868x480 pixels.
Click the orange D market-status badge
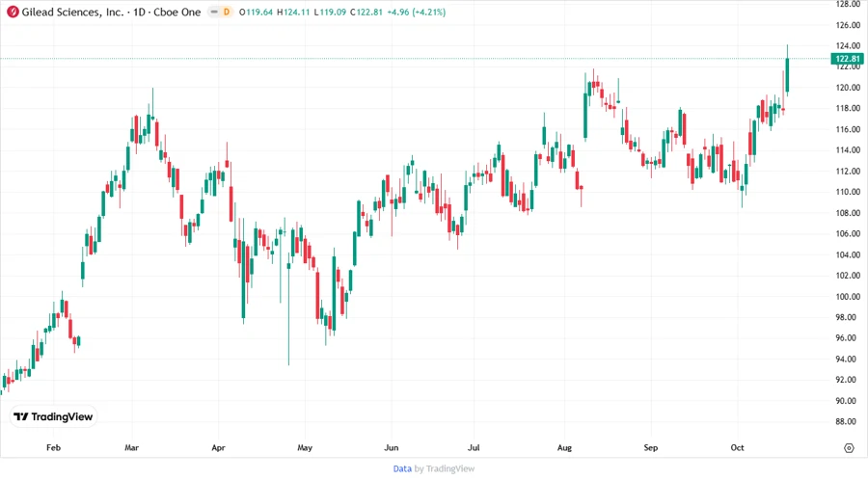(x=227, y=13)
